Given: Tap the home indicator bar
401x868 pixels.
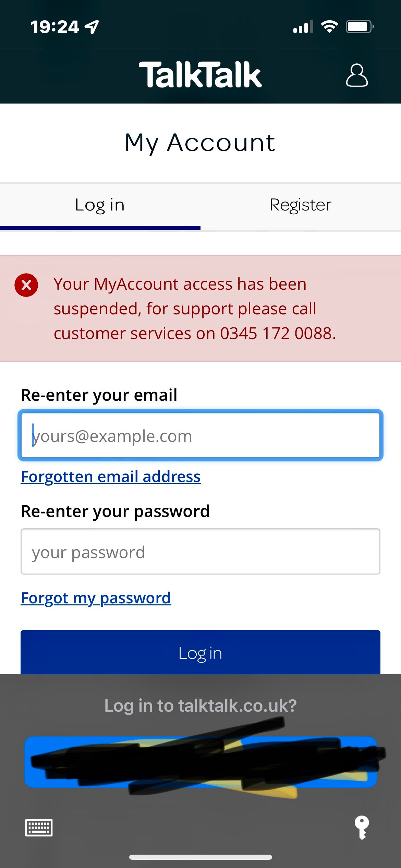Looking at the screenshot, I should point(200,857).
